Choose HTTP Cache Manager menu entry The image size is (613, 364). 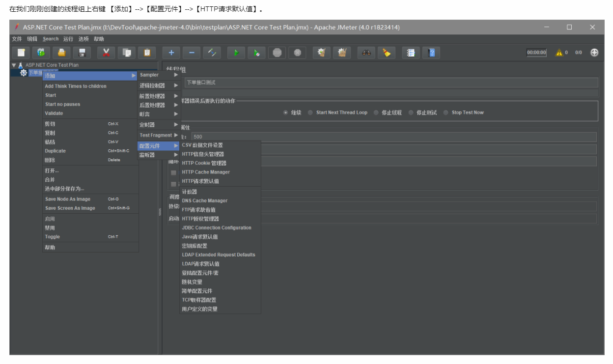[x=220, y=172]
